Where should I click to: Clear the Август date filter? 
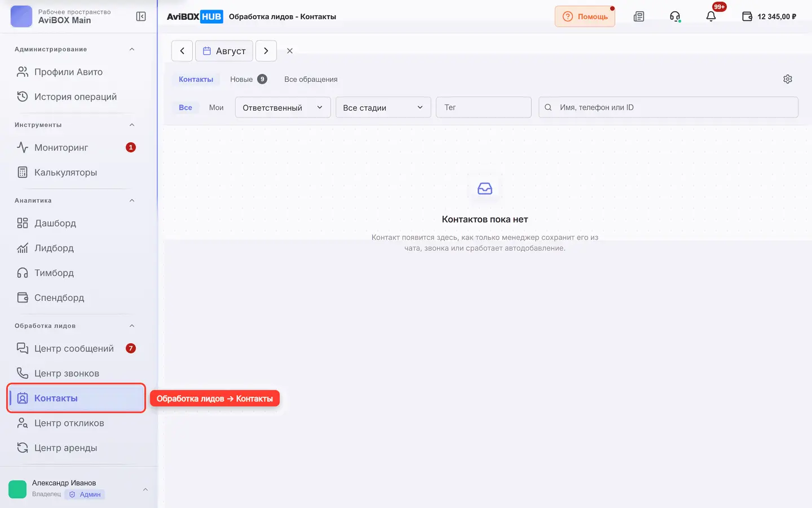click(x=290, y=51)
